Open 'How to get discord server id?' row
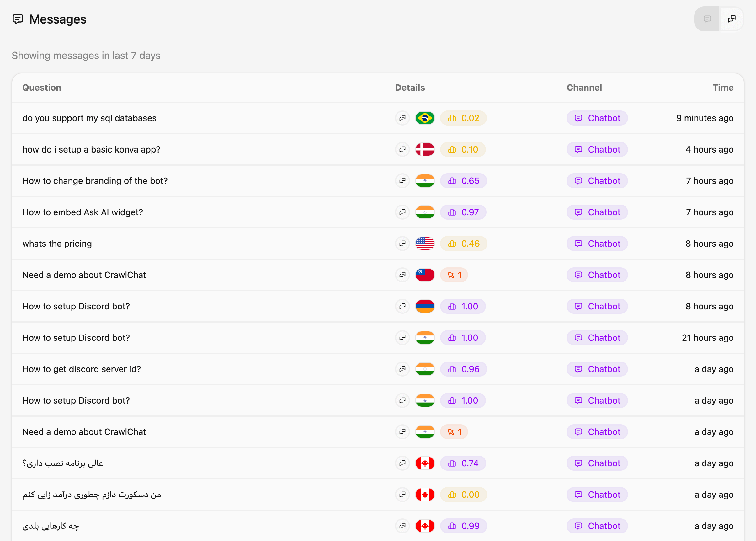This screenshot has width=756, height=541. [x=82, y=369]
